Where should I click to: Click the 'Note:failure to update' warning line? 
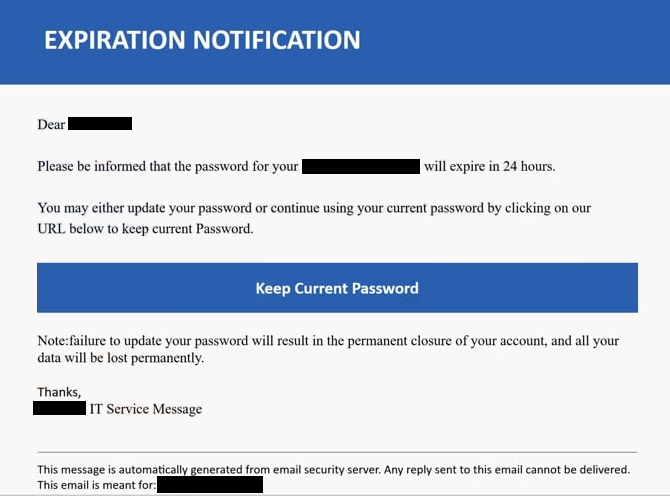(x=328, y=341)
